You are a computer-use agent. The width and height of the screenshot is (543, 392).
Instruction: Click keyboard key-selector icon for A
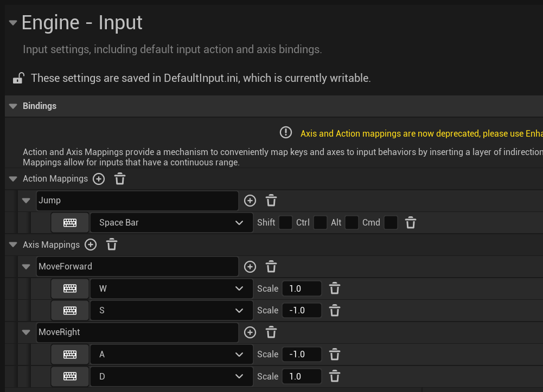(x=70, y=354)
